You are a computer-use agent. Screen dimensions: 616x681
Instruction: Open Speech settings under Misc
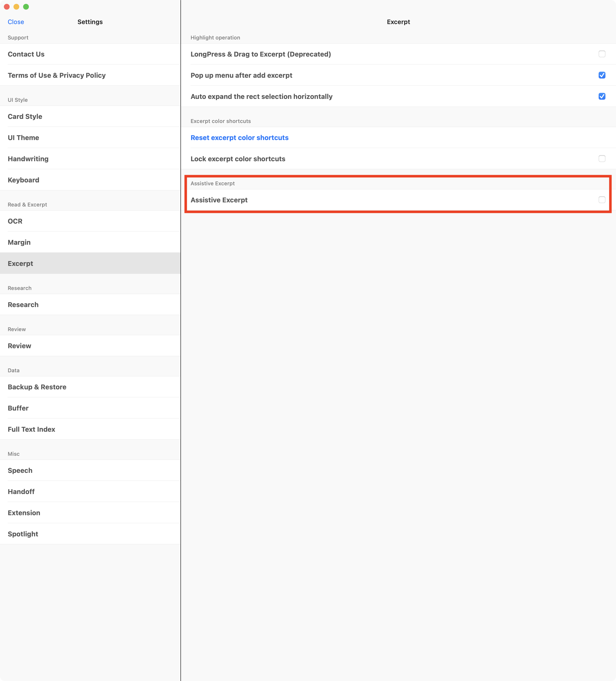20,470
